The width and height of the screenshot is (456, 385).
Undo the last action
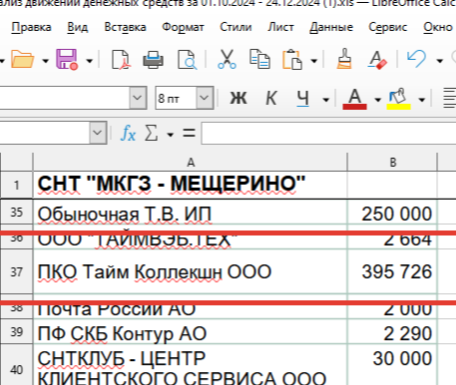[x=416, y=59]
